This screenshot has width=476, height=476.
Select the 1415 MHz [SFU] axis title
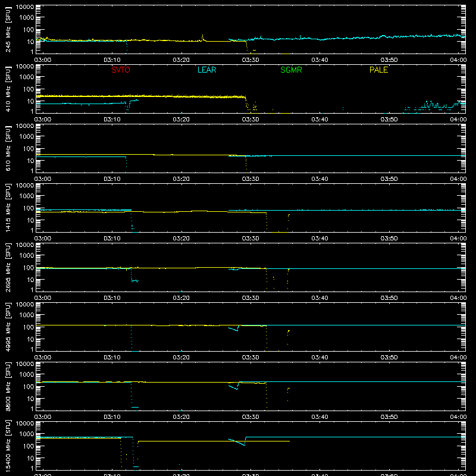tap(8, 208)
